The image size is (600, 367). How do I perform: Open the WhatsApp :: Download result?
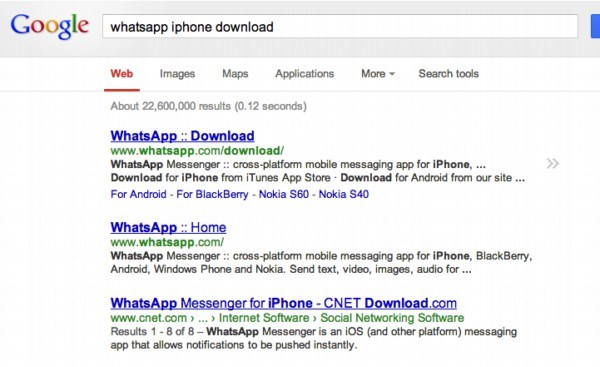tap(183, 136)
